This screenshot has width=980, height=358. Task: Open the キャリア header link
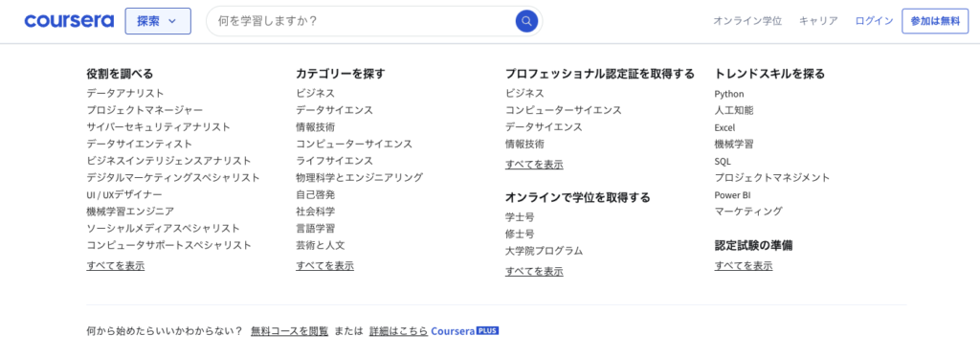coord(818,21)
